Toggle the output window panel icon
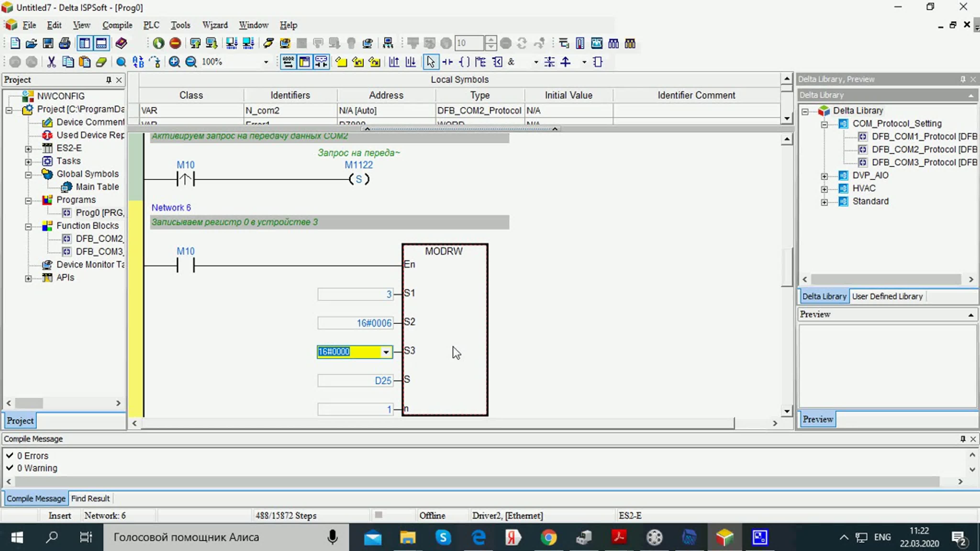 101,43
